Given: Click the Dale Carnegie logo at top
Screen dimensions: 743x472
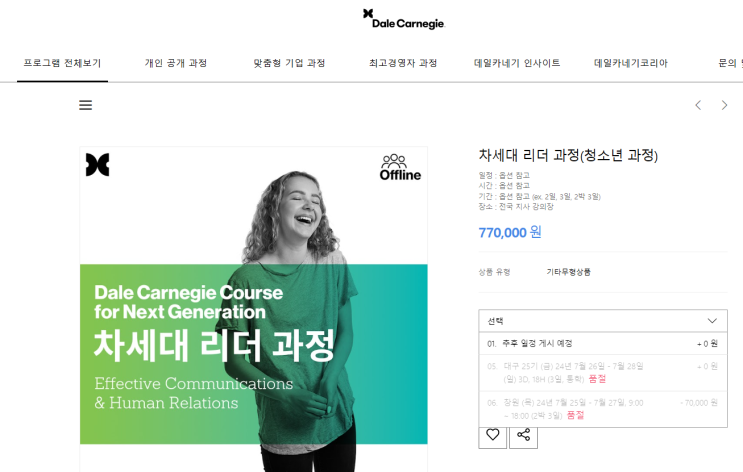Looking at the screenshot, I should point(404,19).
